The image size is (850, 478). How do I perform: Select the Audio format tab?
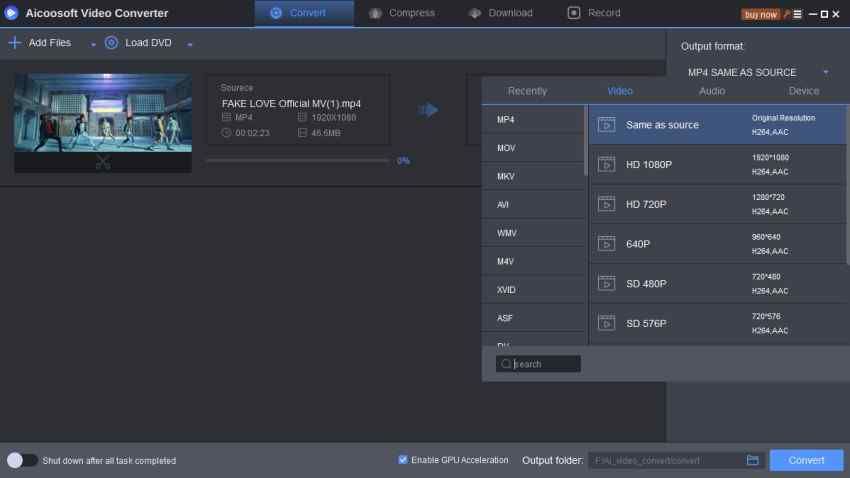click(712, 91)
